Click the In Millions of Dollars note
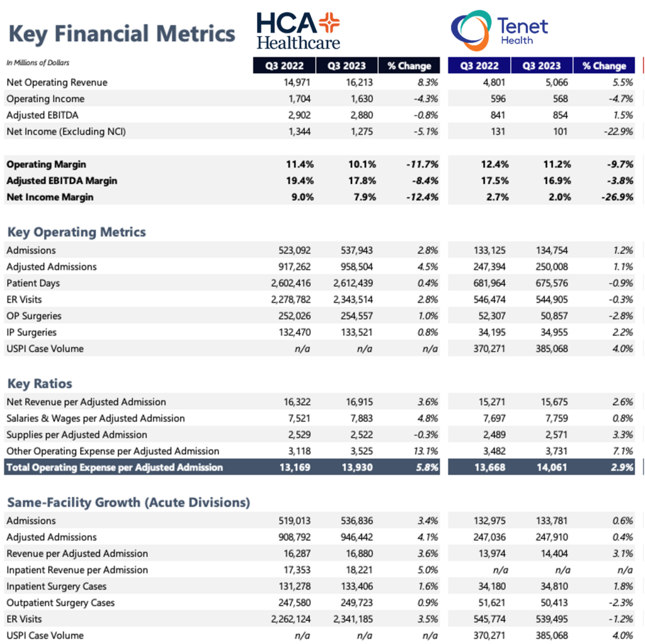This screenshot has width=645, height=644. [38, 62]
